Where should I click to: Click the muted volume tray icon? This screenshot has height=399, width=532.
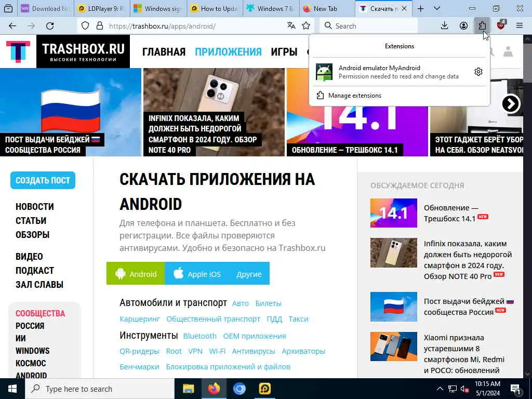pyautogui.click(x=464, y=389)
